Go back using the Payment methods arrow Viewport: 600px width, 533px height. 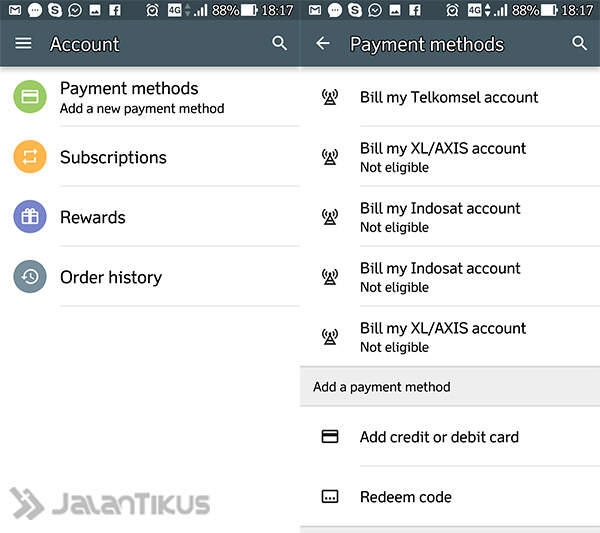(323, 43)
